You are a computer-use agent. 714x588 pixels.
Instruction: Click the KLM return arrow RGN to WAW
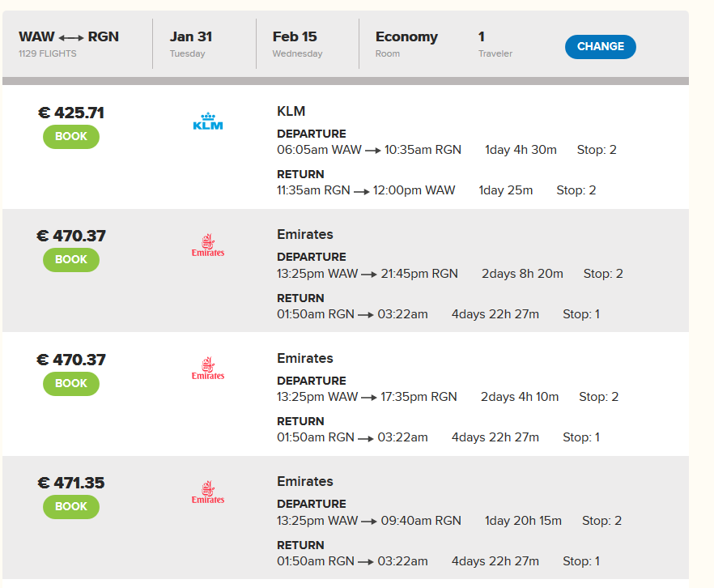[362, 192]
